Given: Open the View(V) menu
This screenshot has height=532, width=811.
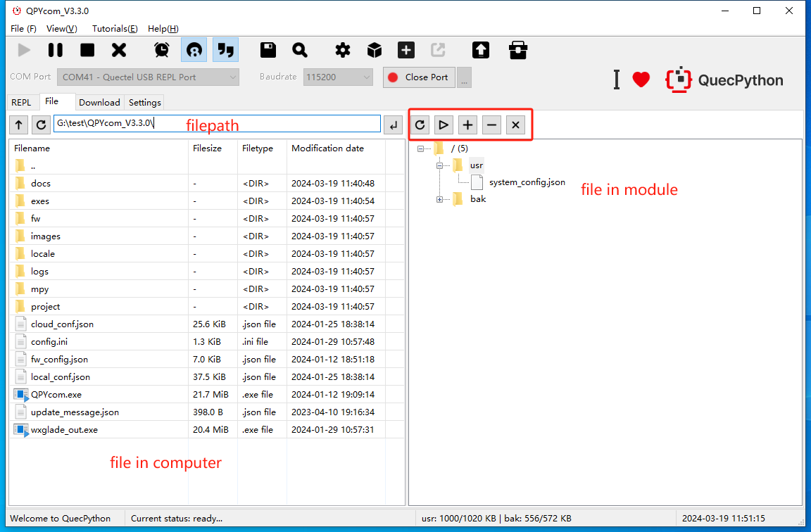Looking at the screenshot, I should tap(61, 28).
